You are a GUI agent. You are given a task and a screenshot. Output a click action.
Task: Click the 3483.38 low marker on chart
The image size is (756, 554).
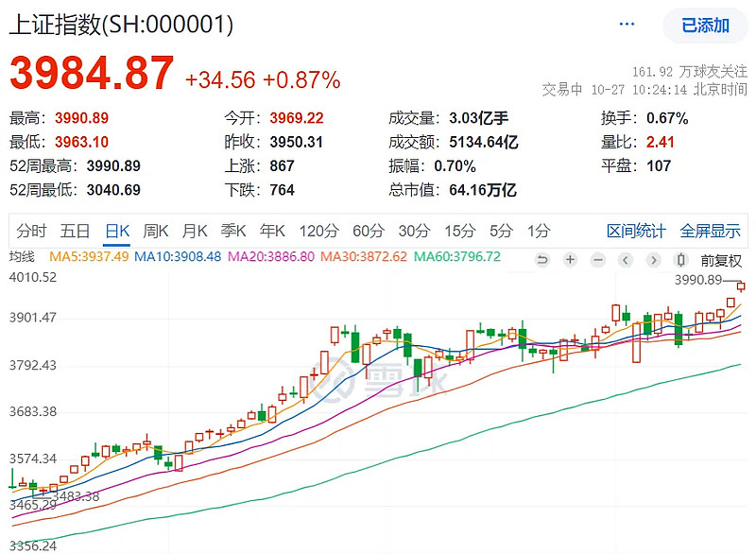click(76, 496)
